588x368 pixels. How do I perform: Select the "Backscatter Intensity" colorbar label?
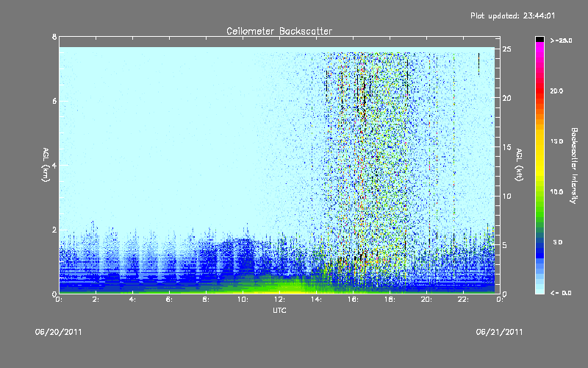pyautogui.click(x=574, y=166)
